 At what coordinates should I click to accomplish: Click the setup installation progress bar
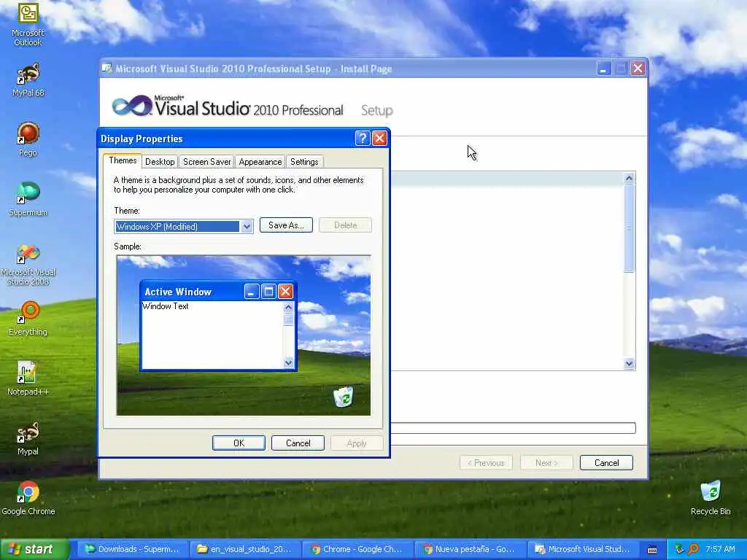514,428
